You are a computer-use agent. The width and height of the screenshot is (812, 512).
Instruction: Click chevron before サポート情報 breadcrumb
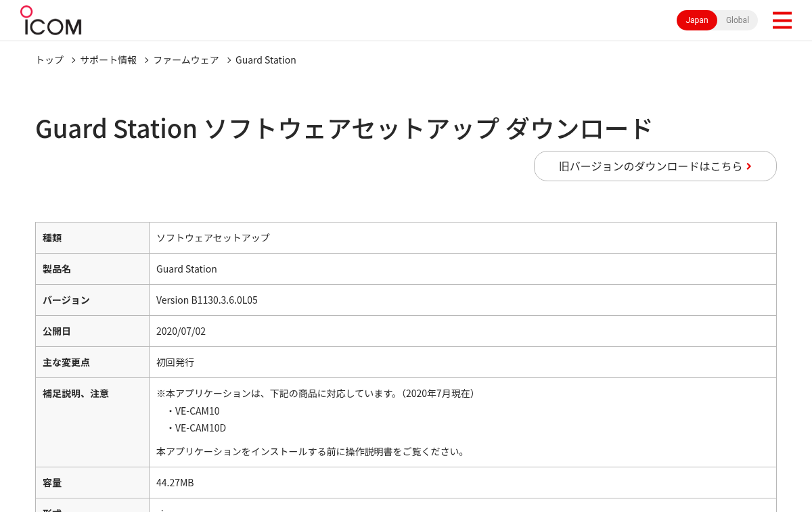pyautogui.click(x=73, y=60)
